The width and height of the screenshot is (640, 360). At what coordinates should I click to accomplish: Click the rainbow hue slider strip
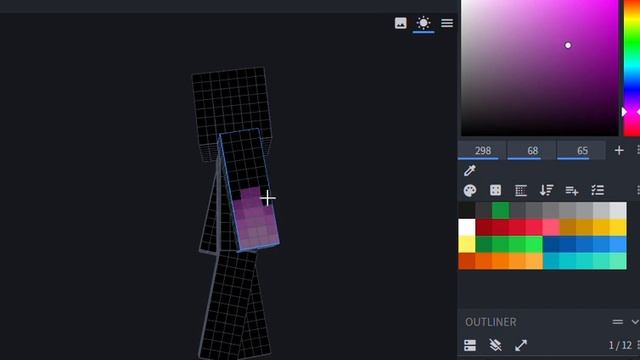coord(631,68)
